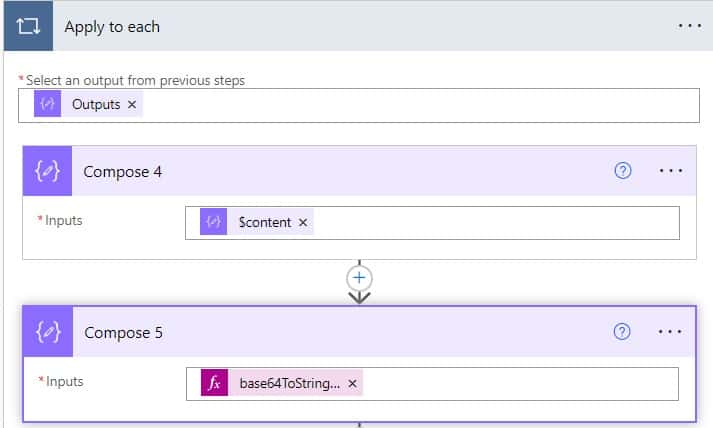Viewport: 713px width, 428px height.
Task: Click the Apply to each loop icon
Action: [28, 26]
